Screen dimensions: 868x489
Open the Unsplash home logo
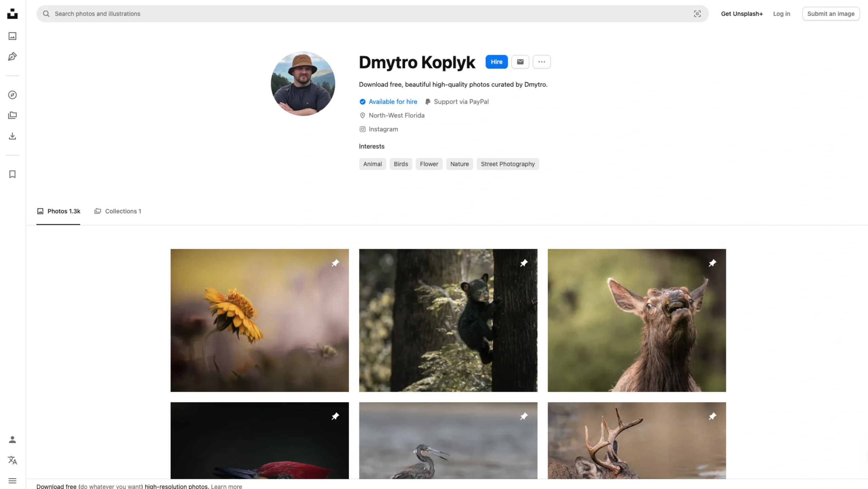(x=12, y=14)
